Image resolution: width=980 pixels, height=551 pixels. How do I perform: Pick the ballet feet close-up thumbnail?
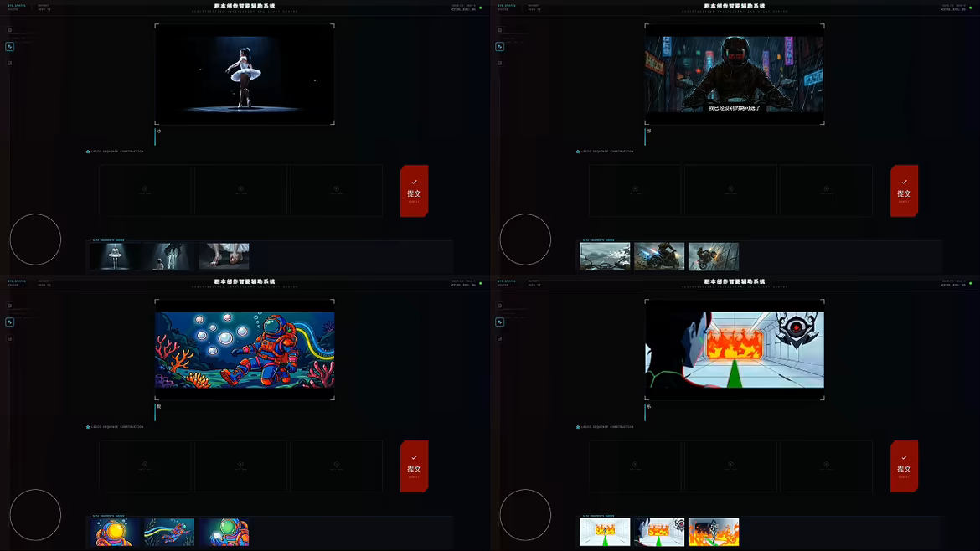pos(224,256)
